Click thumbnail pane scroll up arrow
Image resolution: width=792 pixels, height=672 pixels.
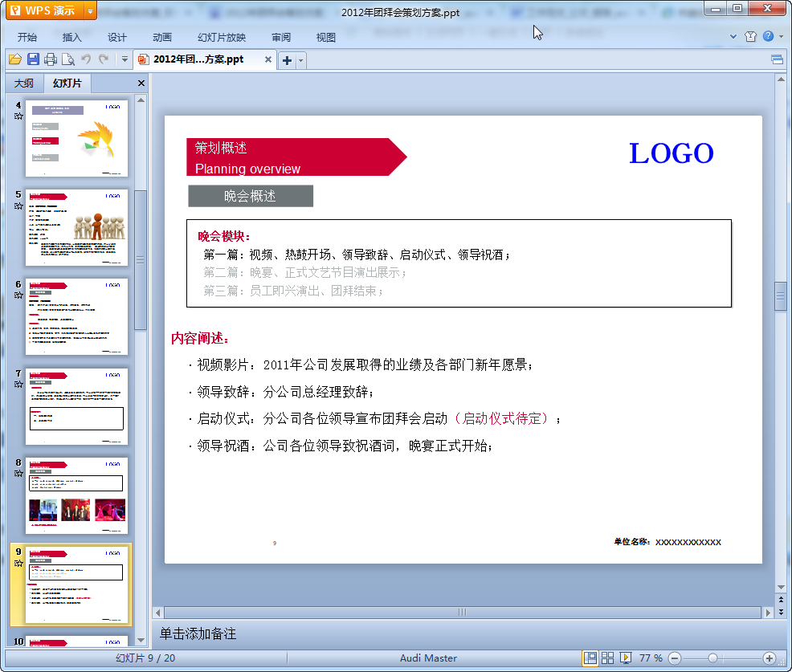[x=141, y=100]
